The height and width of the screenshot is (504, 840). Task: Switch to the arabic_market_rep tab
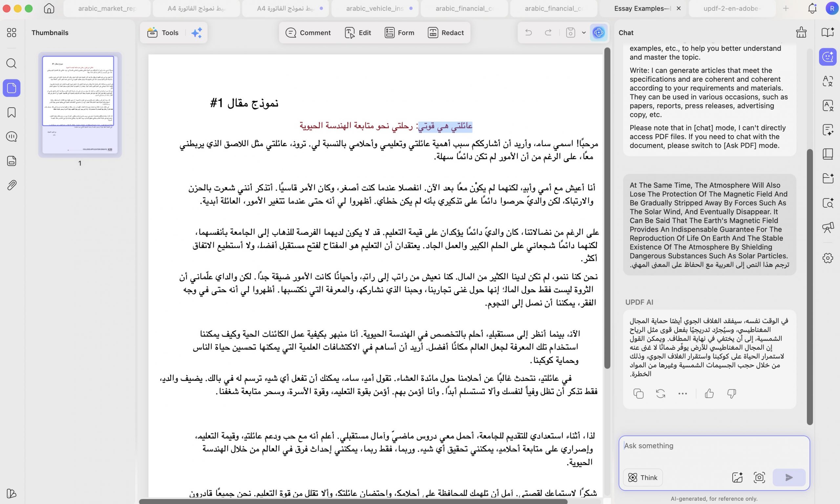coord(107,9)
